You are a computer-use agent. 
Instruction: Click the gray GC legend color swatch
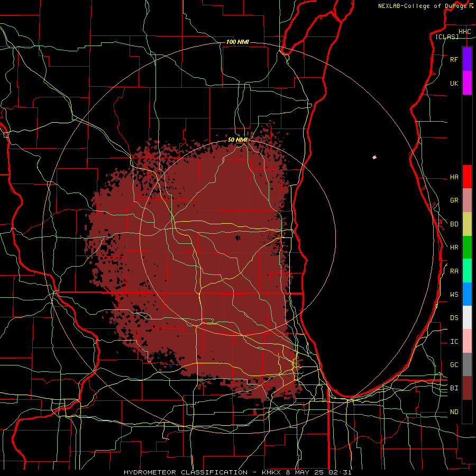467,364
